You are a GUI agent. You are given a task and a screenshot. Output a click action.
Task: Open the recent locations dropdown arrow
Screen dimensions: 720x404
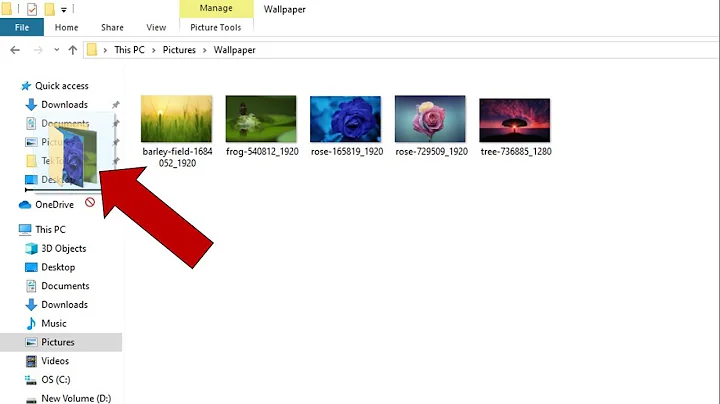point(56,50)
